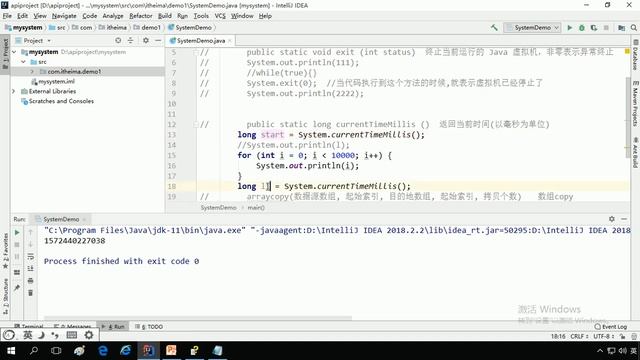Toggle soft-wrap in the Run console

coord(31,256)
